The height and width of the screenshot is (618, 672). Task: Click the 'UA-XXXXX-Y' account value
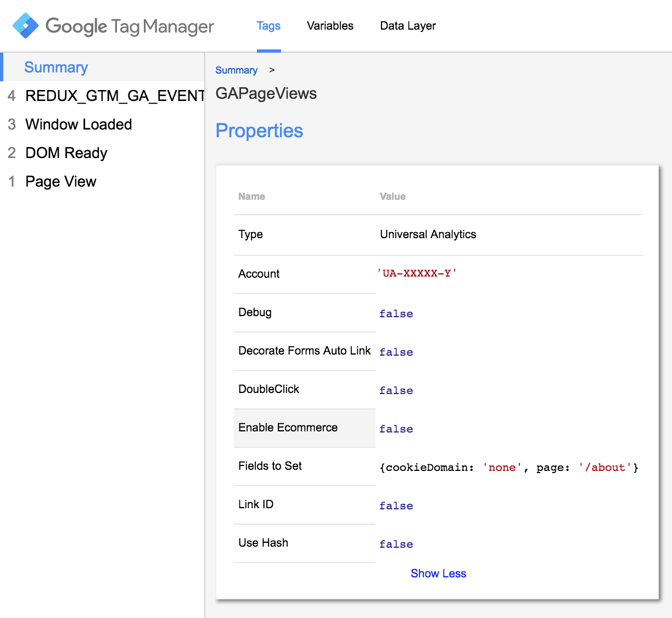pyautogui.click(x=417, y=273)
